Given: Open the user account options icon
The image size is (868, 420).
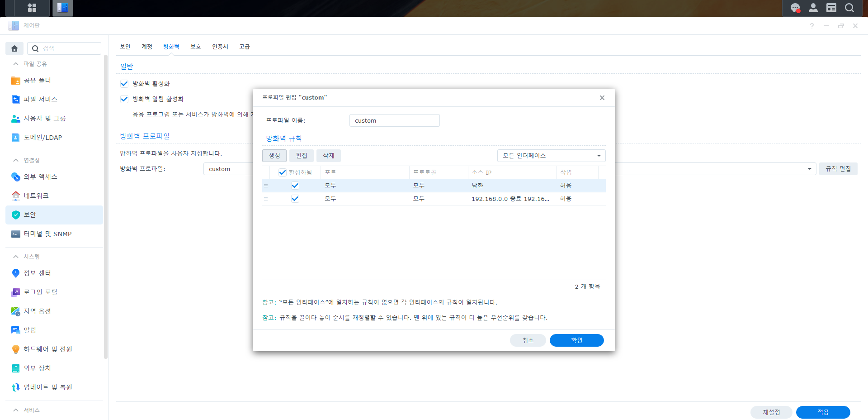Looking at the screenshot, I should point(813,8).
